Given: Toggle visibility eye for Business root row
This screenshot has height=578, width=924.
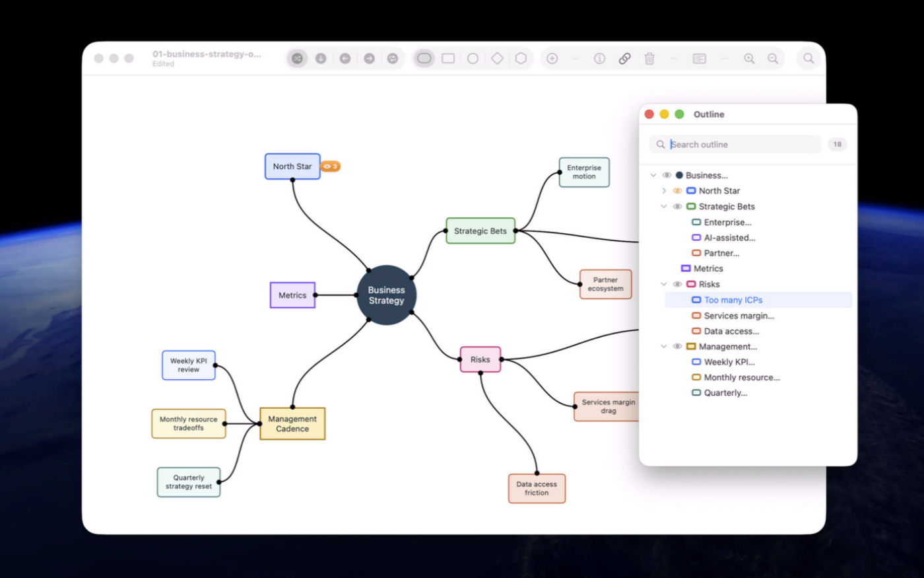Looking at the screenshot, I should pos(667,175).
